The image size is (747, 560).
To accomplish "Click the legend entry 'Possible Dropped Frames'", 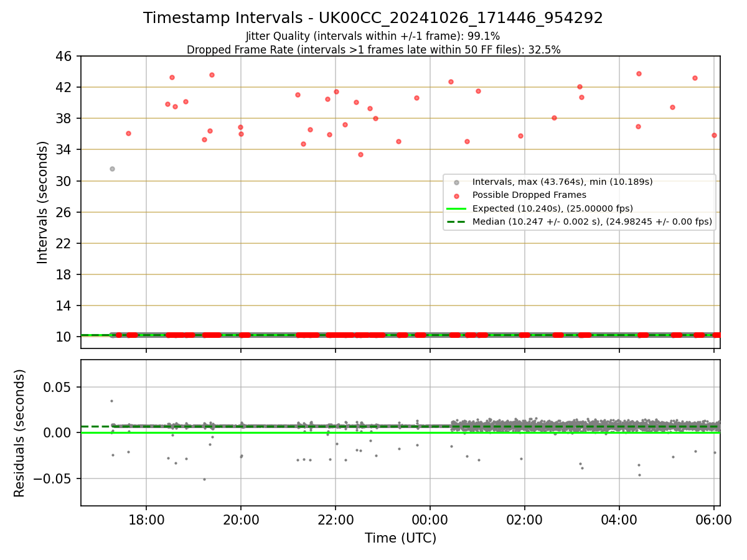I will (x=529, y=195).
